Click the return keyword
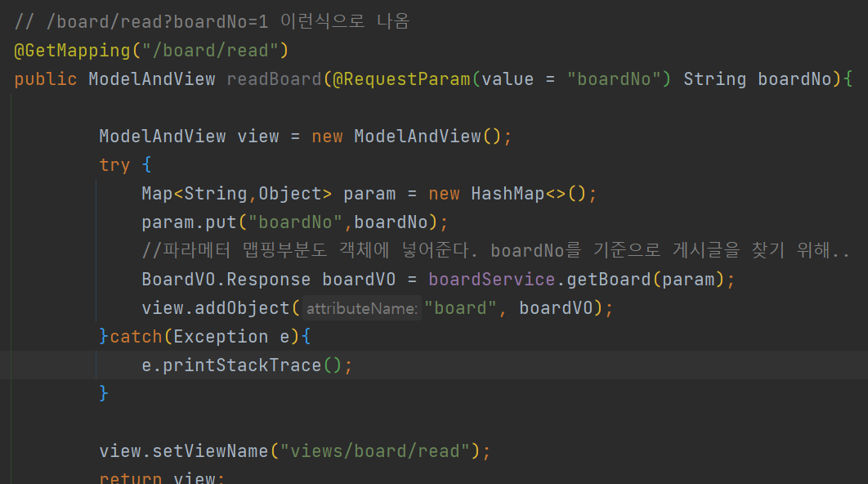The image size is (868, 484). (131, 477)
